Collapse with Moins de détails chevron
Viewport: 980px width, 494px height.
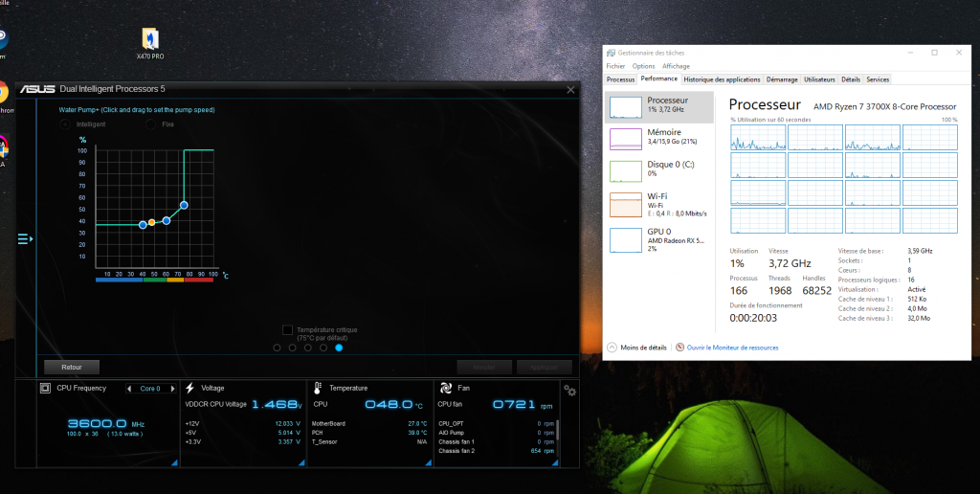(x=612, y=348)
